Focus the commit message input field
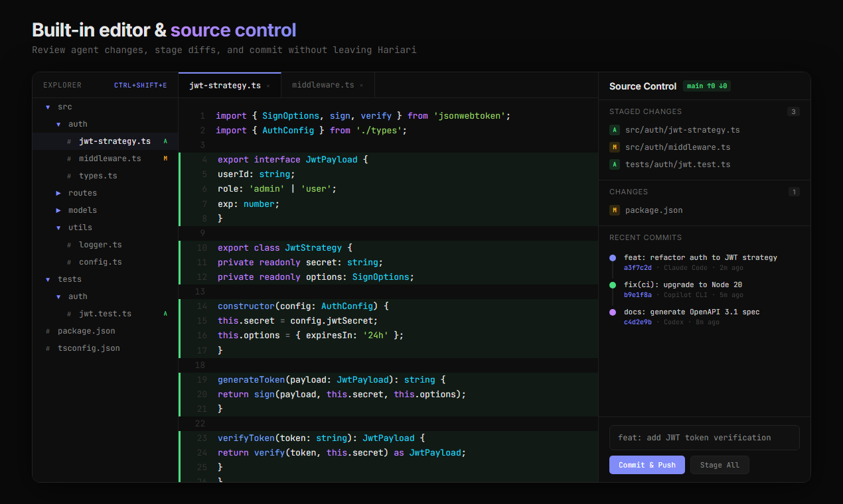The height and width of the screenshot is (504, 843). 704,438
